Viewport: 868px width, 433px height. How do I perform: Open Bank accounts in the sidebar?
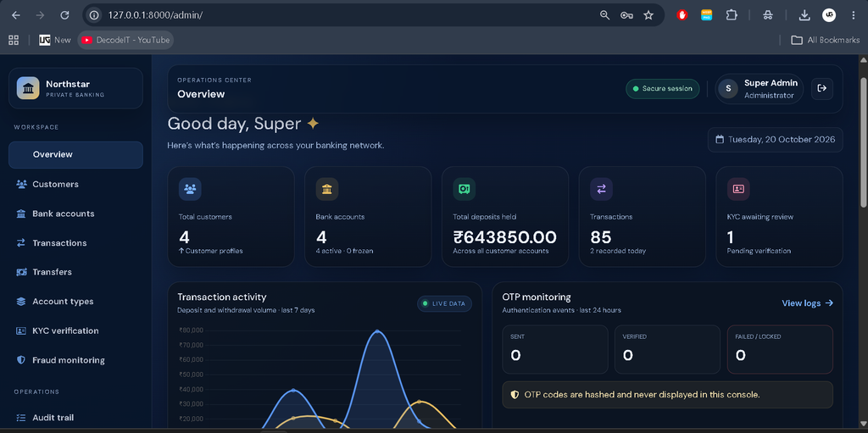75,214
